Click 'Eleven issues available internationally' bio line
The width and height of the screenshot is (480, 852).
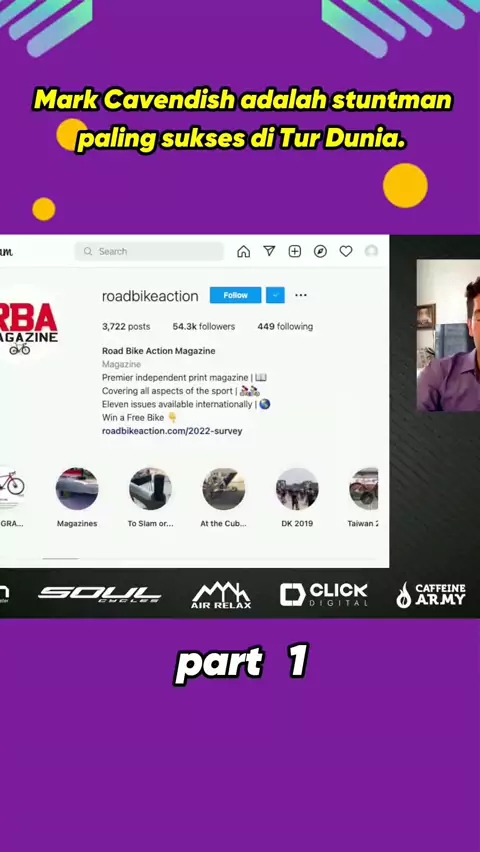[x=186, y=404]
